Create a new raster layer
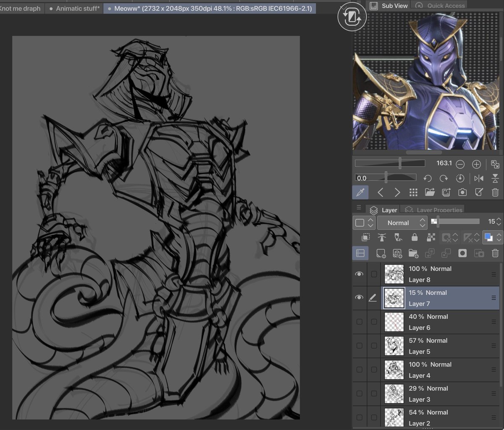This screenshot has width=504, height=430. coord(381,253)
